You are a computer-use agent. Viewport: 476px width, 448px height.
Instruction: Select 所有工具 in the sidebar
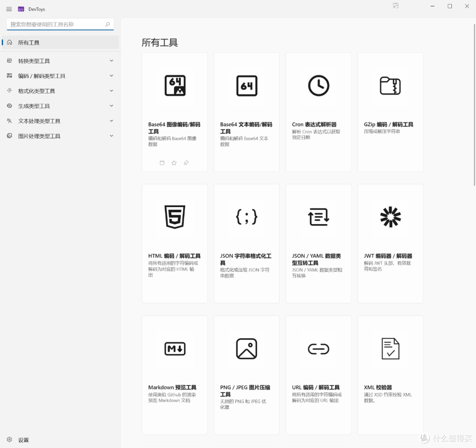pos(60,42)
